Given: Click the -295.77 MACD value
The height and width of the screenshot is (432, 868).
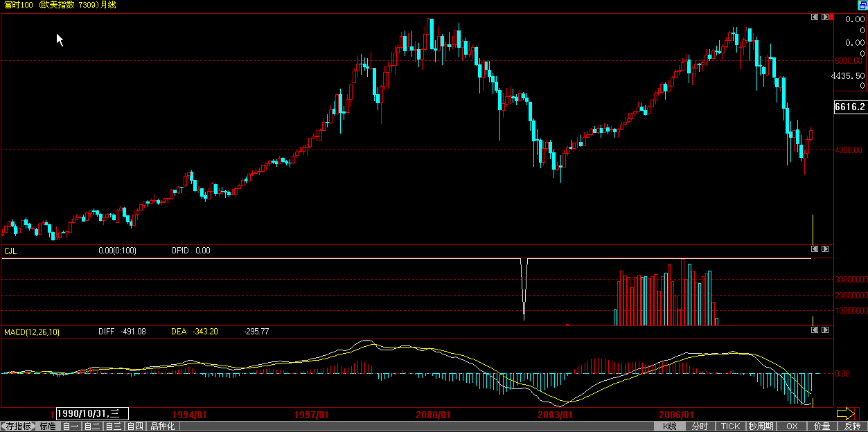Looking at the screenshot, I should (x=256, y=332).
